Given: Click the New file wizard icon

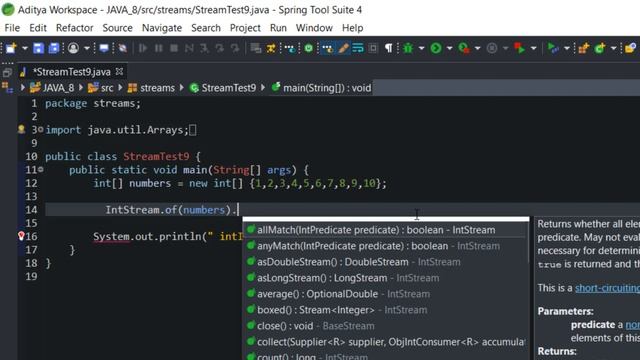Looking at the screenshot, I should [11, 48].
